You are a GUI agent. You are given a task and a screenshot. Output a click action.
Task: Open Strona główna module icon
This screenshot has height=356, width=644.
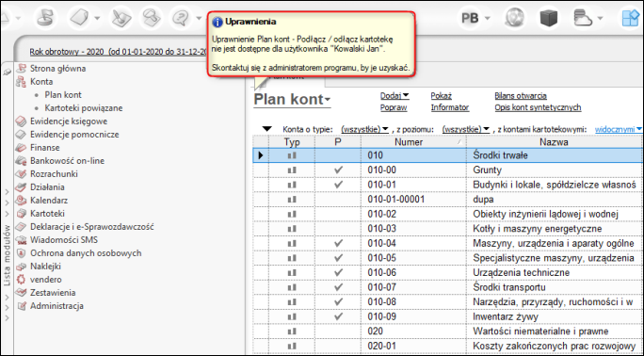pos(21,69)
